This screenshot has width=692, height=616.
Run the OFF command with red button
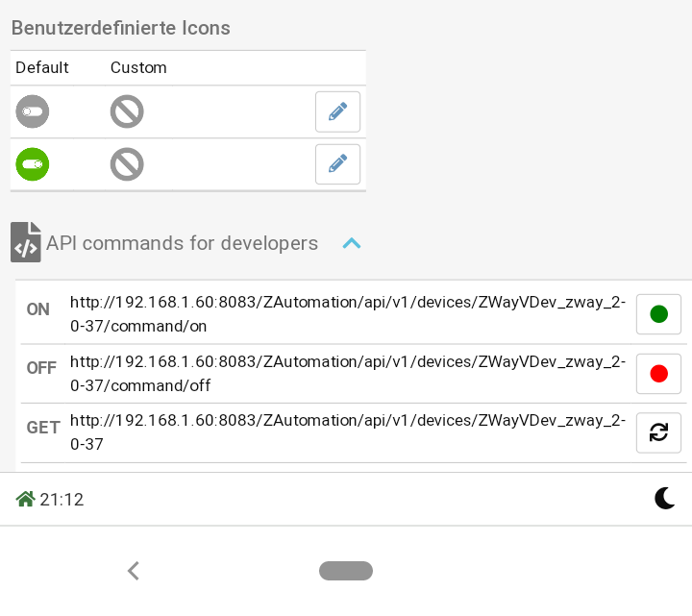pos(658,374)
